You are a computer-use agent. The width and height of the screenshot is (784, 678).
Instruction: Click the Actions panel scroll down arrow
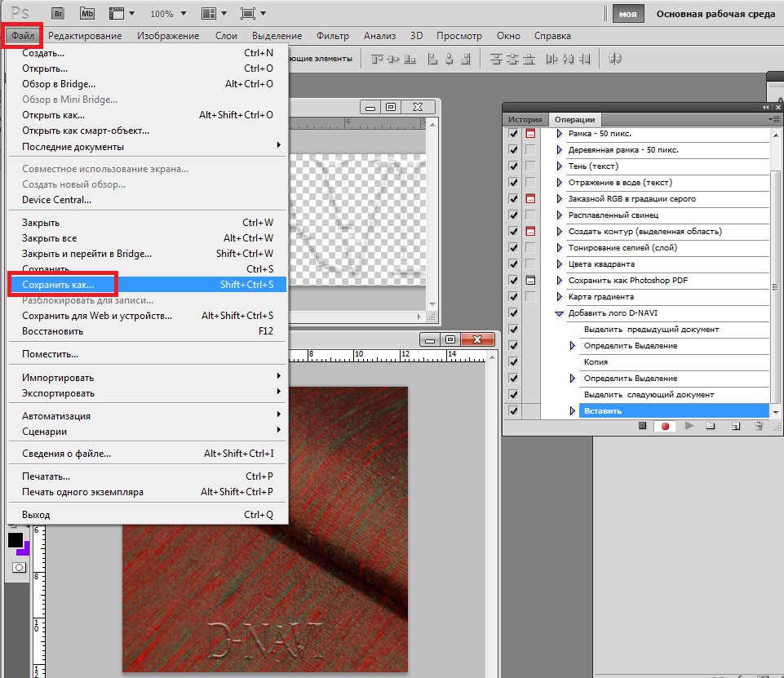[x=776, y=413]
